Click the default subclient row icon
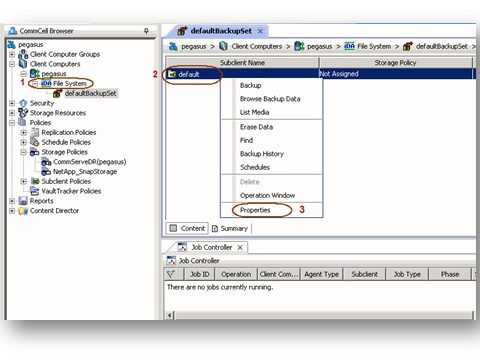This screenshot has width=480, height=363. point(172,74)
